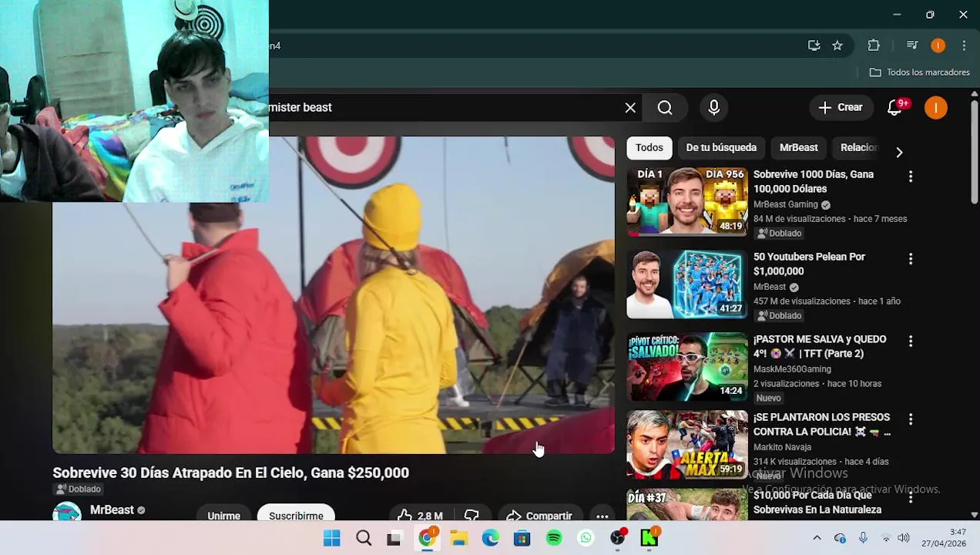Start voice search with the microphone icon

(714, 108)
